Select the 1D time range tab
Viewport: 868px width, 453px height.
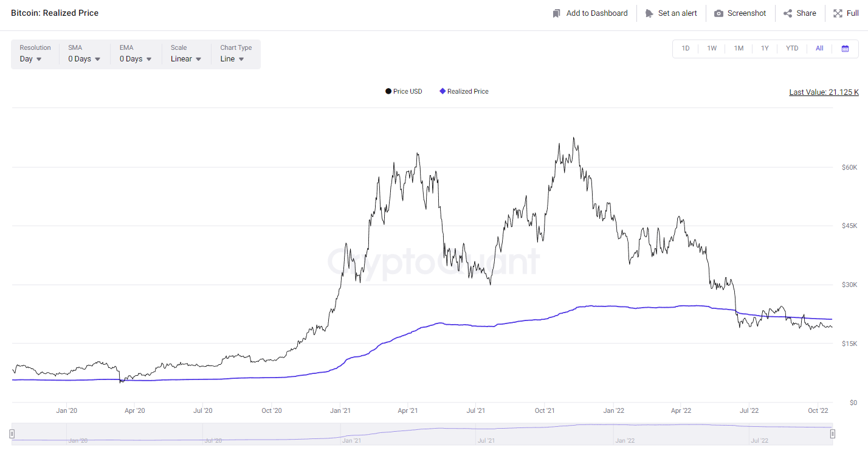[686, 49]
